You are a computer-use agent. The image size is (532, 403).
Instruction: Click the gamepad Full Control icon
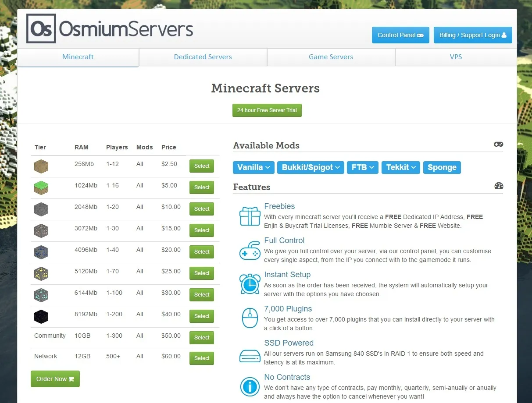point(250,250)
